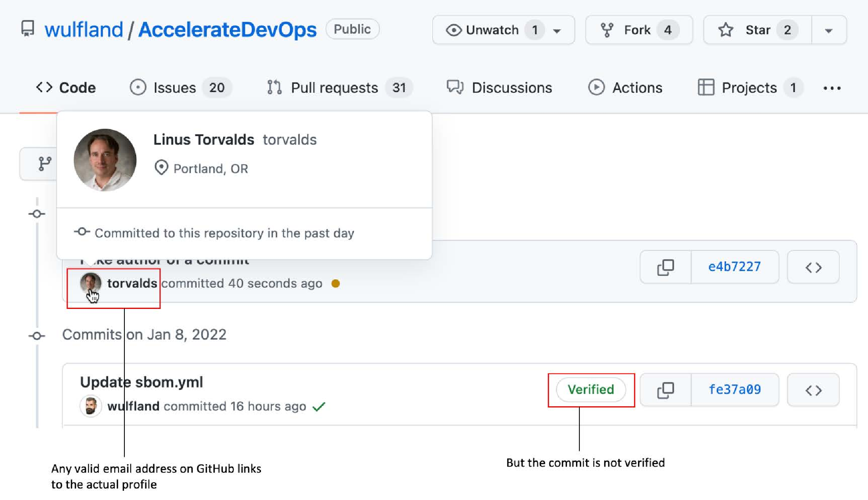868x500 pixels.
Task: Expand the Star lists dropdown arrow
Action: (829, 31)
